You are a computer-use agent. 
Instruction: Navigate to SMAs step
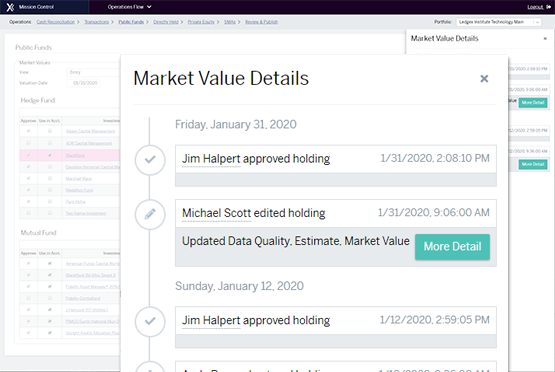pos(230,22)
